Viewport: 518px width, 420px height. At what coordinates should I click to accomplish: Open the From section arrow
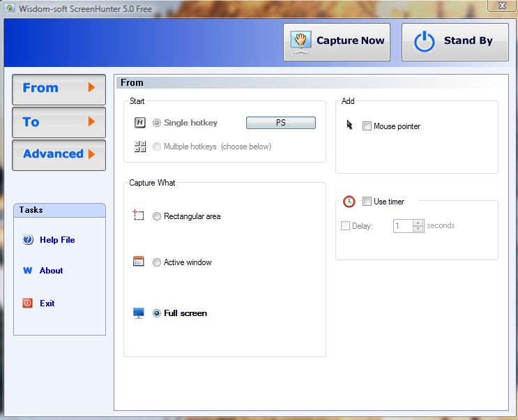91,88
